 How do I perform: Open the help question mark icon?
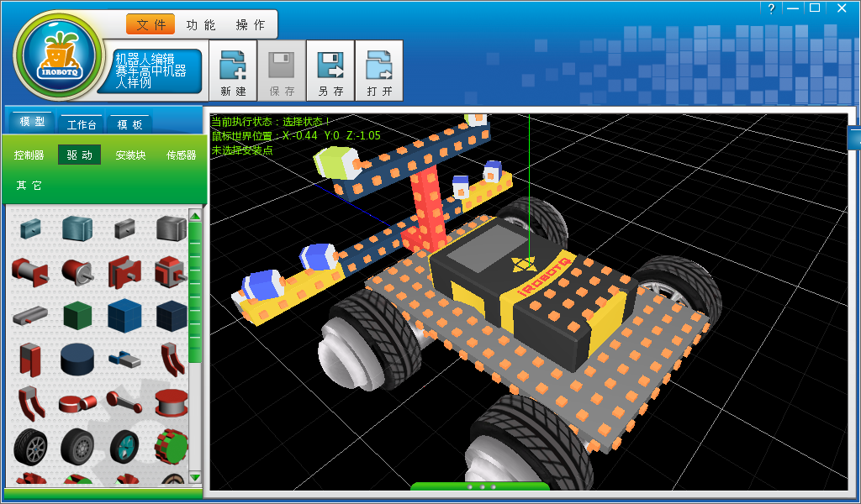coord(770,8)
